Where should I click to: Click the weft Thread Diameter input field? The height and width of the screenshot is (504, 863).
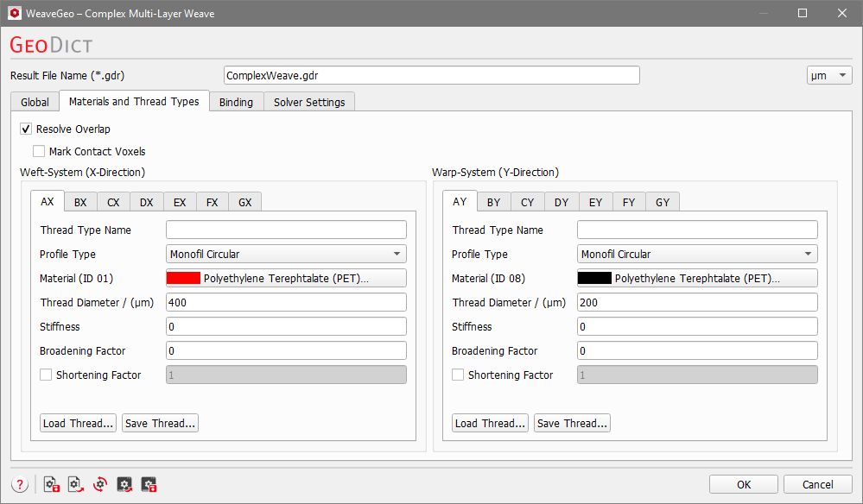click(286, 303)
